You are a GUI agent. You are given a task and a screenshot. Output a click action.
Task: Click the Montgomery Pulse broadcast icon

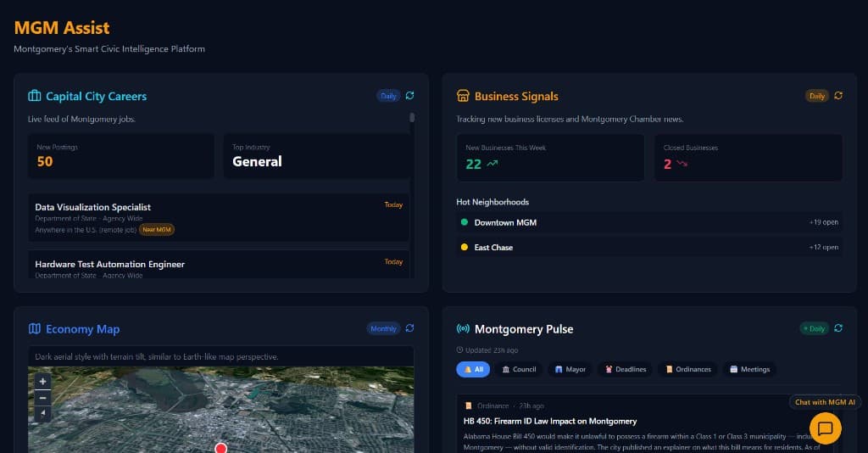click(x=463, y=328)
